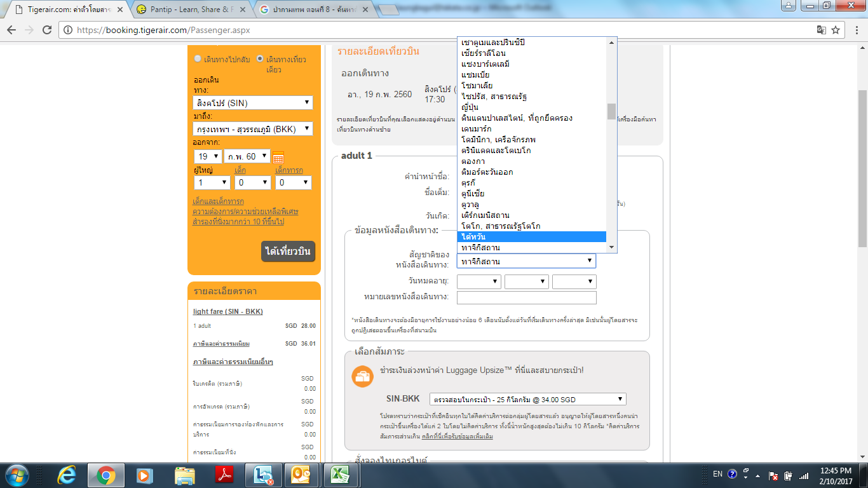Image resolution: width=868 pixels, height=488 pixels.
Task: Open the departure month dropdown ก.พ. 60
Action: tap(247, 156)
